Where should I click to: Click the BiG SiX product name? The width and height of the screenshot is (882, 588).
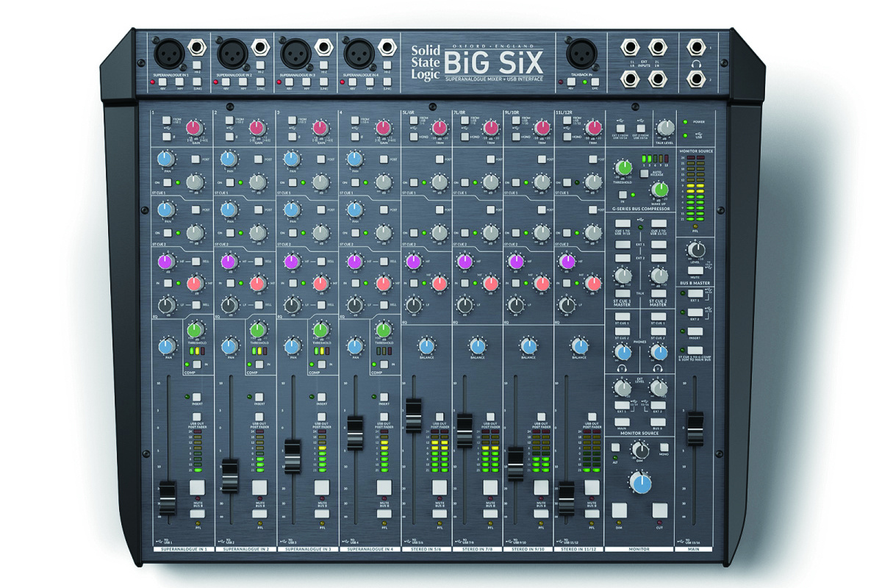coord(492,62)
